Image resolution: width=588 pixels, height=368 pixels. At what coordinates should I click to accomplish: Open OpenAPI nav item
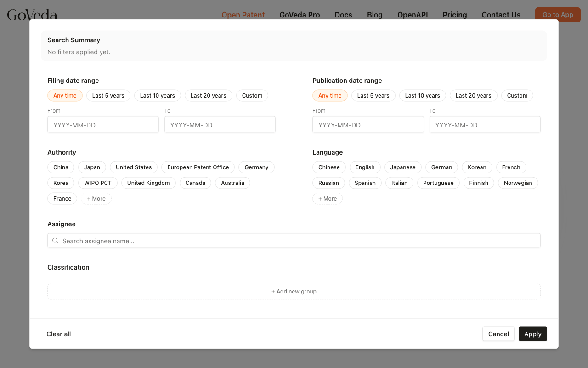[413, 15]
